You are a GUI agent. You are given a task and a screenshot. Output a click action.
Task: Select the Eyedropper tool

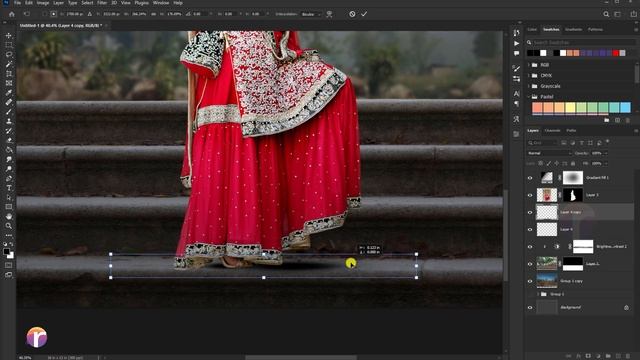(9, 93)
